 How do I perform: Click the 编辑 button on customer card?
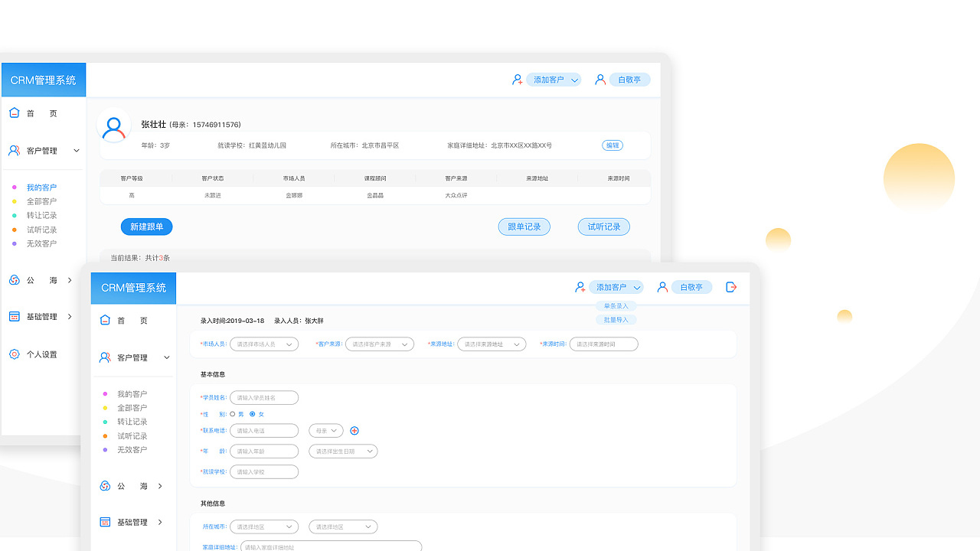click(612, 145)
